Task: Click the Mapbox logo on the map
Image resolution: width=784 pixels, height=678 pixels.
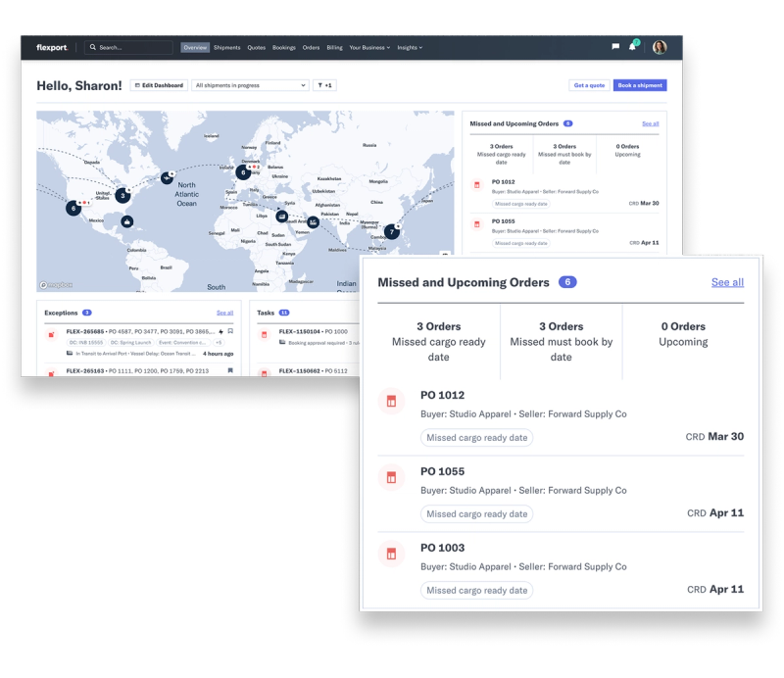Action: (x=56, y=285)
